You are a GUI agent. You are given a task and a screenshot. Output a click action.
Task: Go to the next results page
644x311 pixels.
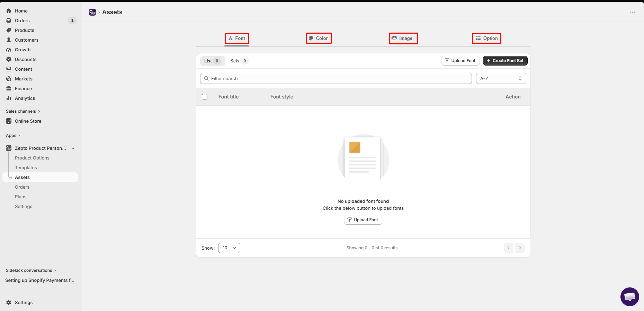[520, 248]
